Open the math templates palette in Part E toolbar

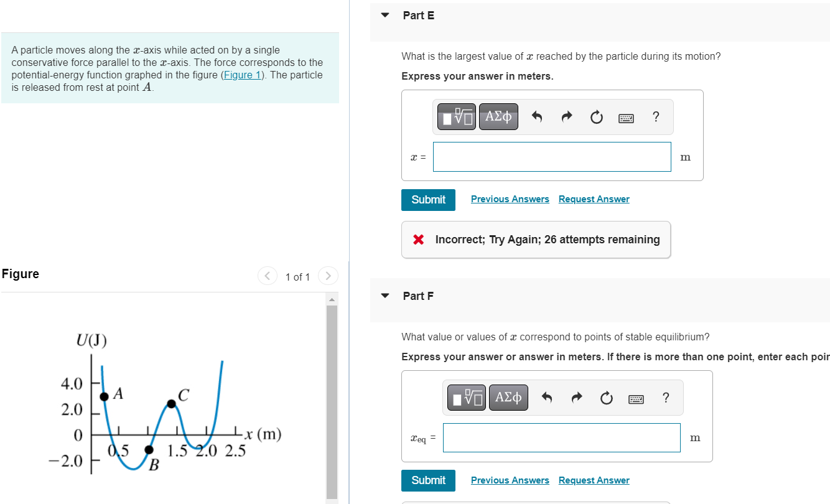[x=456, y=116]
